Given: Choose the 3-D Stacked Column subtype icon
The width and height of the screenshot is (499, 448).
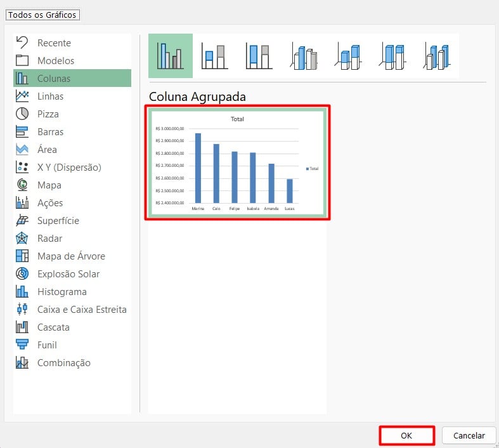Looking at the screenshot, I should coord(348,56).
